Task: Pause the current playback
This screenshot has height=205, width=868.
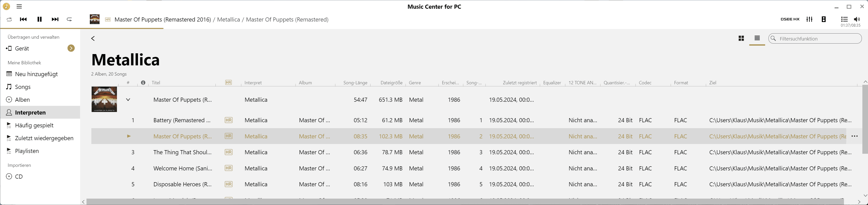Action: (x=39, y=19)
